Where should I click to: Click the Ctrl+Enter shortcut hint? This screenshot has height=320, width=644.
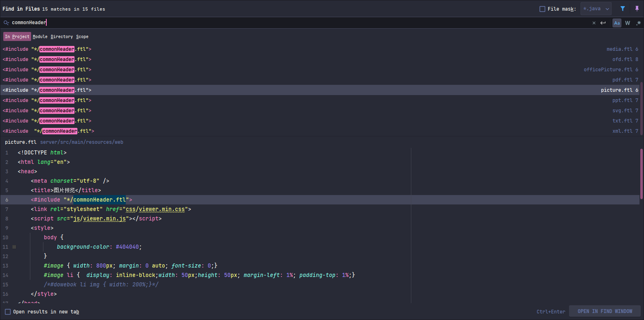point(551,312)
